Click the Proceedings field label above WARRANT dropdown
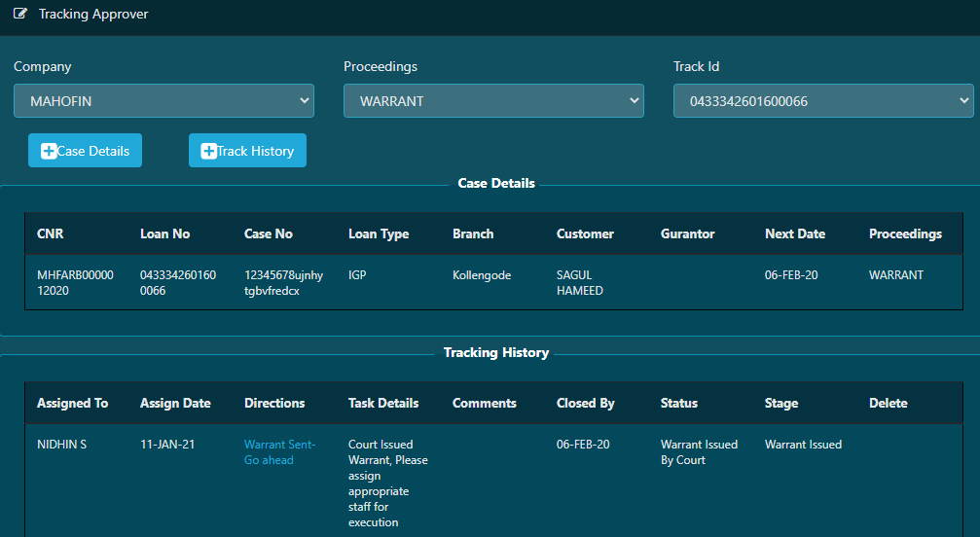The height and width of the screenshot is (537, 980). coord(381,67)
